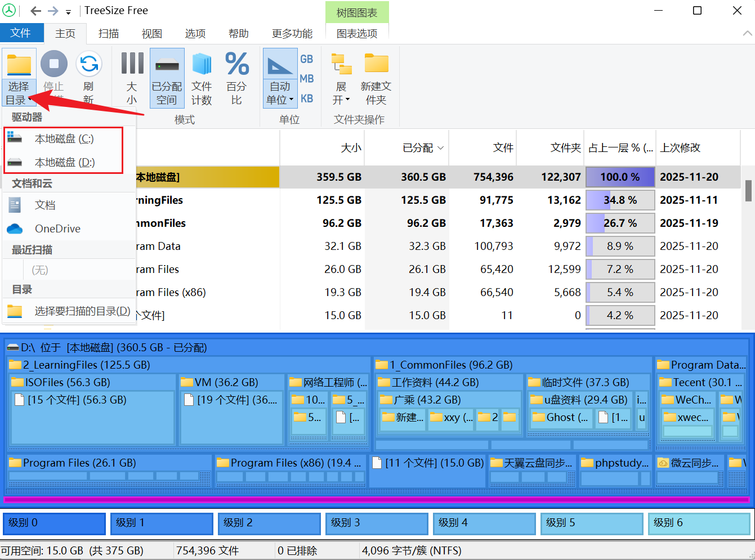
Task: Open the Chart options tab
Action: (x=357, y=34)
